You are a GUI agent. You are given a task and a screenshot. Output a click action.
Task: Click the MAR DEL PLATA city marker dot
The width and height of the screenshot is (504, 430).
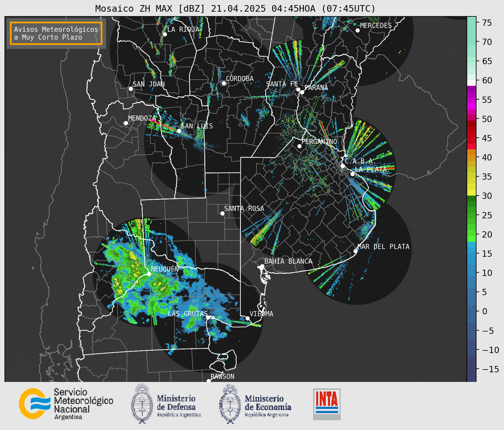click(356, 251)
